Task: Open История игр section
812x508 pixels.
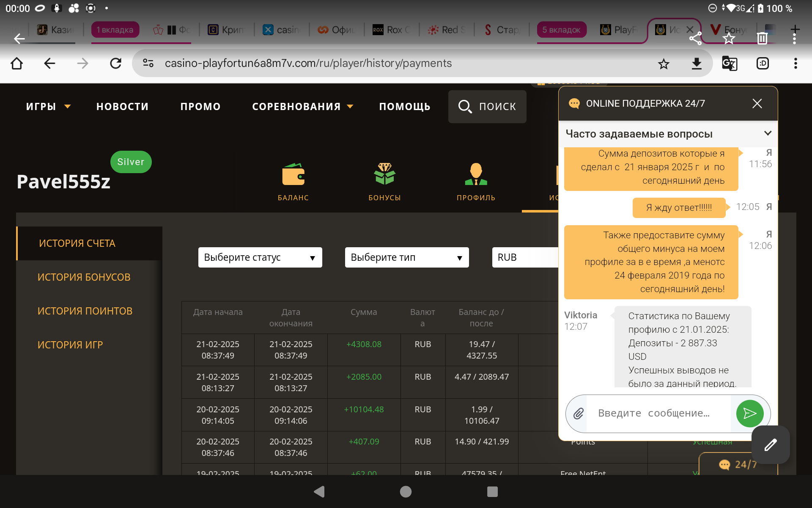Action: click(70, 345)
